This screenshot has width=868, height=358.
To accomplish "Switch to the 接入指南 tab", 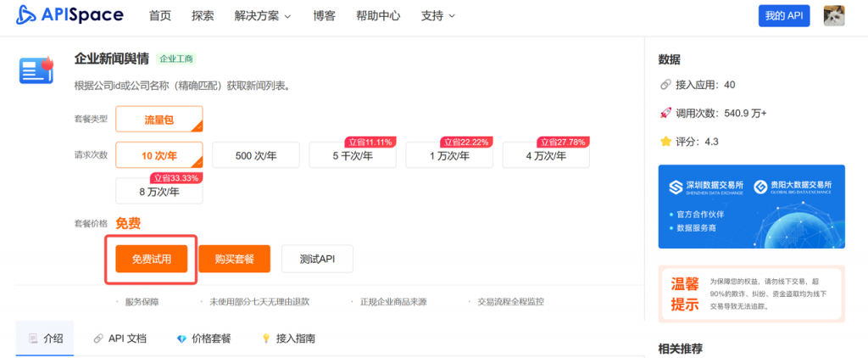I will (288, 338).
